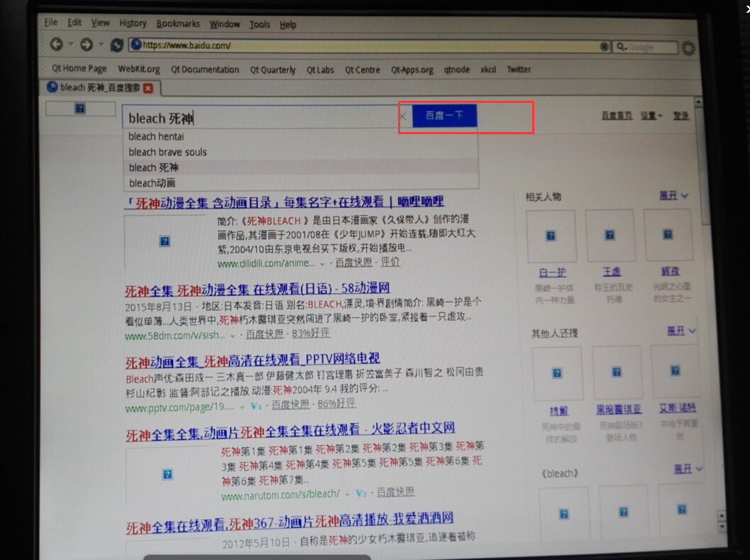Open the 嘀哩嘀哩 死神动漫全集 result

(x=284, y=202)
